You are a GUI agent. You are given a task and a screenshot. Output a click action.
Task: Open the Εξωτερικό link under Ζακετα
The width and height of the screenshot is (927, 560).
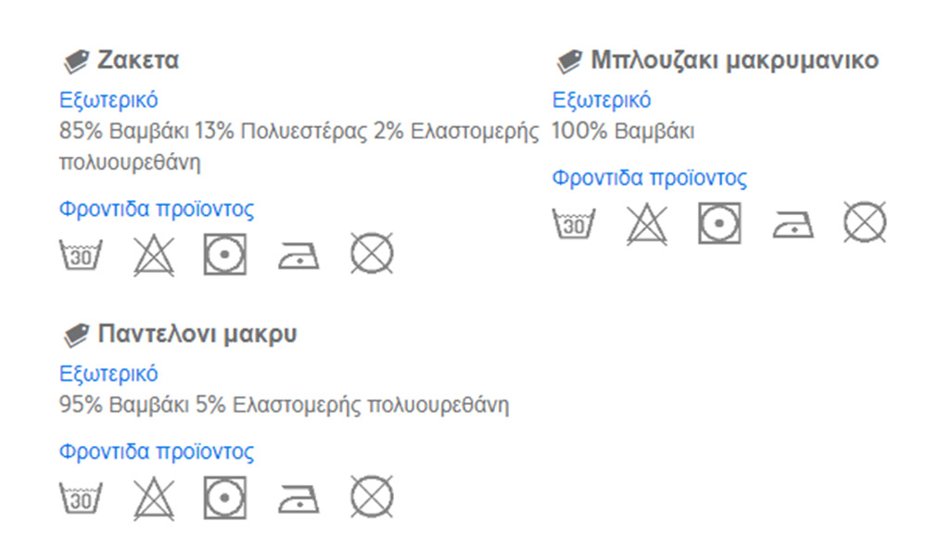point(108,100)
